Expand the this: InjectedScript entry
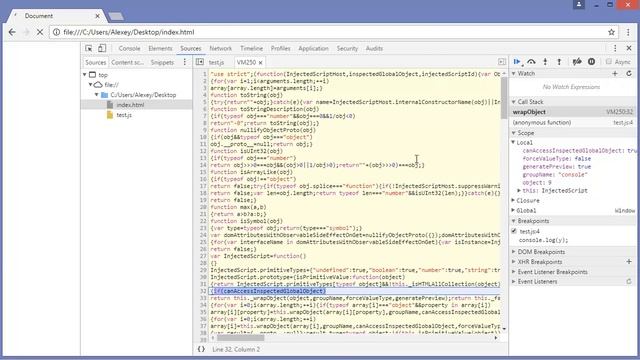 (519, 191)
